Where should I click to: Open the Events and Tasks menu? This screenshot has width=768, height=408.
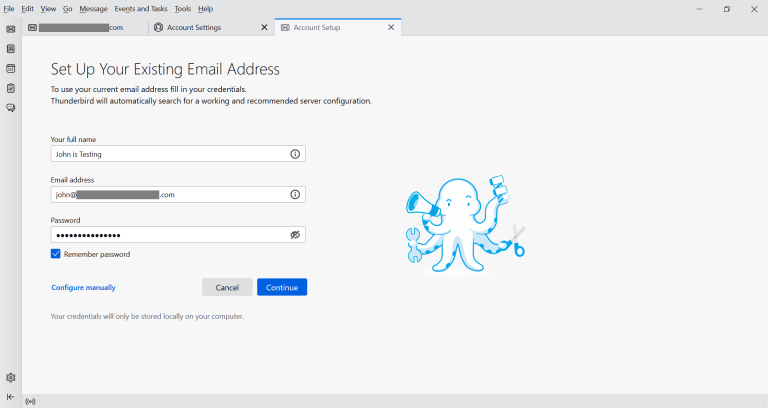click(x=141, y=9)
